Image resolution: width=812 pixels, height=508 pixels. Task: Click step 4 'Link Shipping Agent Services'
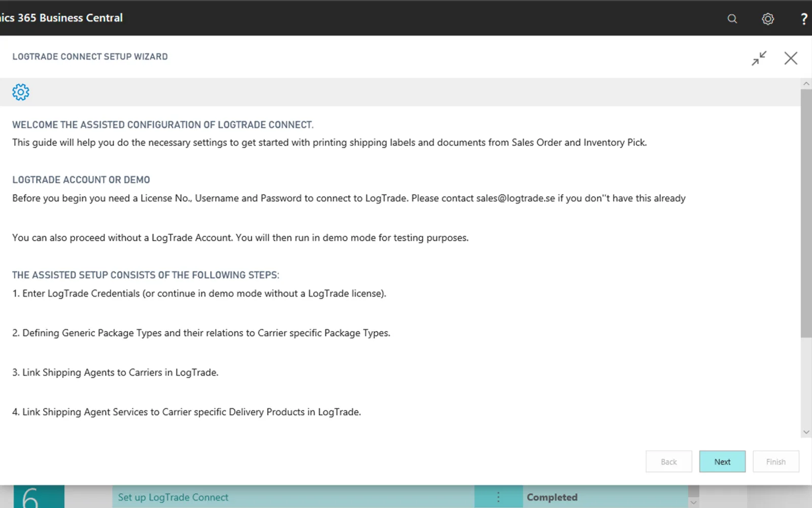pos(187,412)
